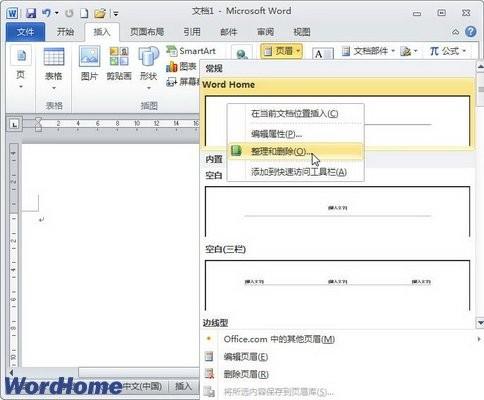
Task: Click the Open folder icon
Action: pos(100,13)
